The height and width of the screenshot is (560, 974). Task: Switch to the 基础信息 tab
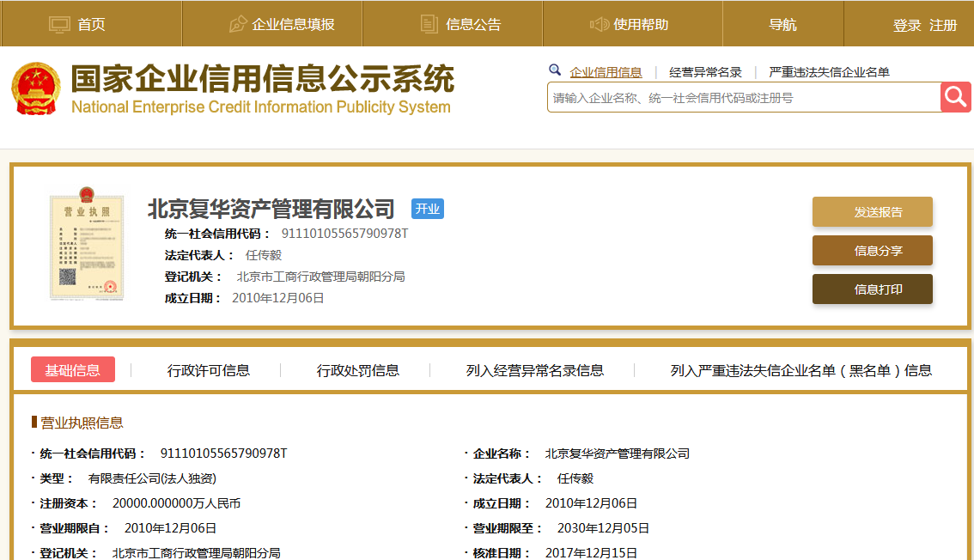coord(73,370)
